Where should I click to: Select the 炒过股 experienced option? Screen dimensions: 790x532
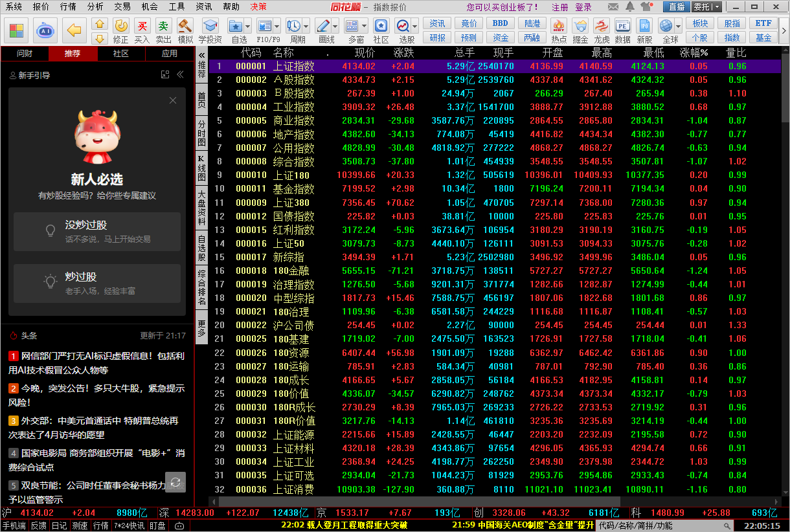97,283
